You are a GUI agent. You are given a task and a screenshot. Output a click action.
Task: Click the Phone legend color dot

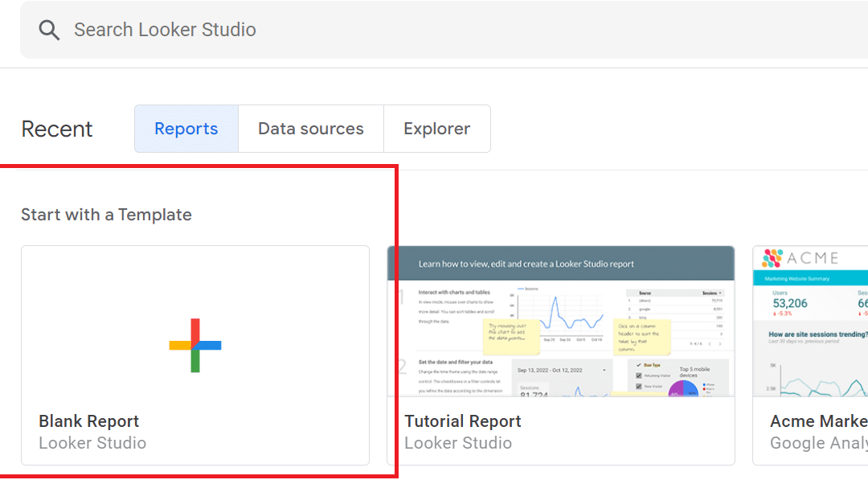704,384
